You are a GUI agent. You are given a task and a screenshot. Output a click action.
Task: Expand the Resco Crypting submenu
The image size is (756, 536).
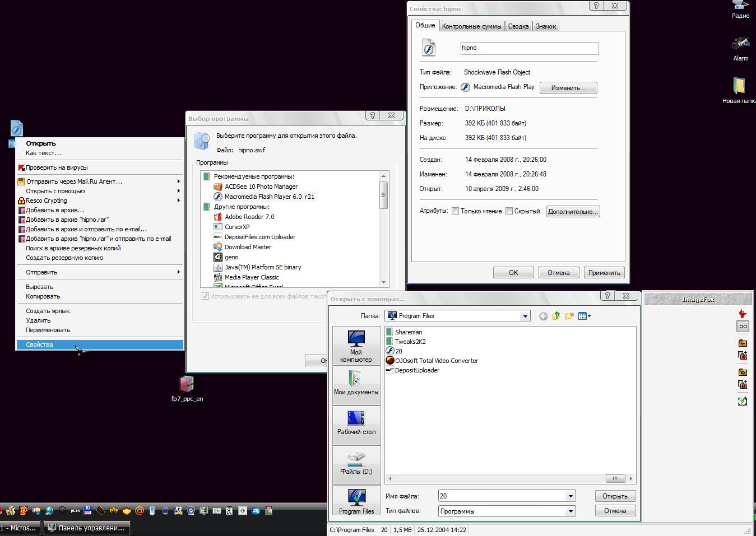point(100,201)
